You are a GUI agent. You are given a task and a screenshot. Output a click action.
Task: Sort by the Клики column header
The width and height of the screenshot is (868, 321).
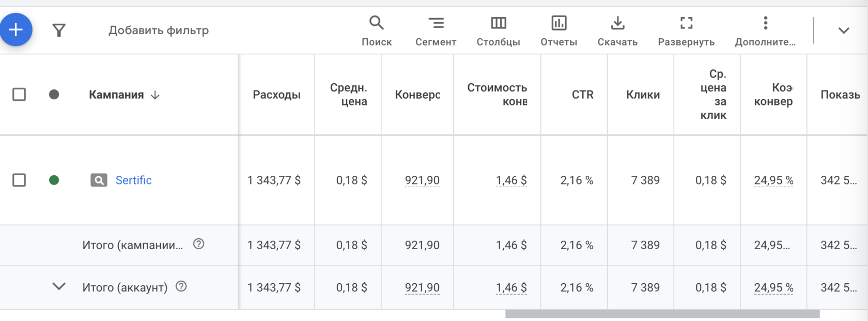(x=643, y=95)
